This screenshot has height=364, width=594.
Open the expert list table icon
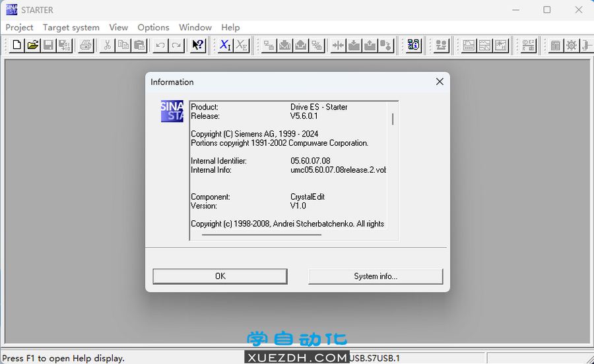point(556,45)
